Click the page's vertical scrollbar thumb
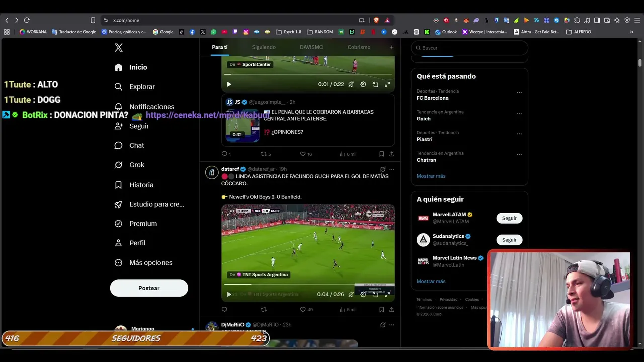Viewport: 644px width, 362px height. point(640,62)
